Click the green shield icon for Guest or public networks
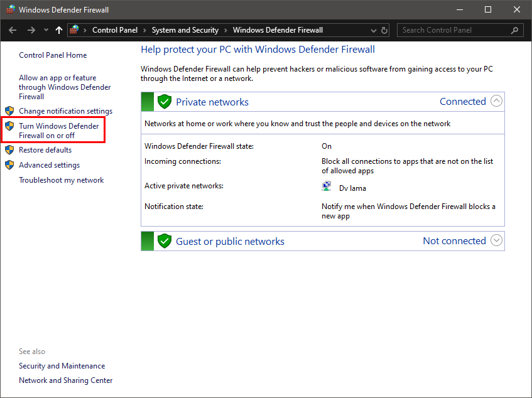Screen dimensions: 532x398 (165, 241)
